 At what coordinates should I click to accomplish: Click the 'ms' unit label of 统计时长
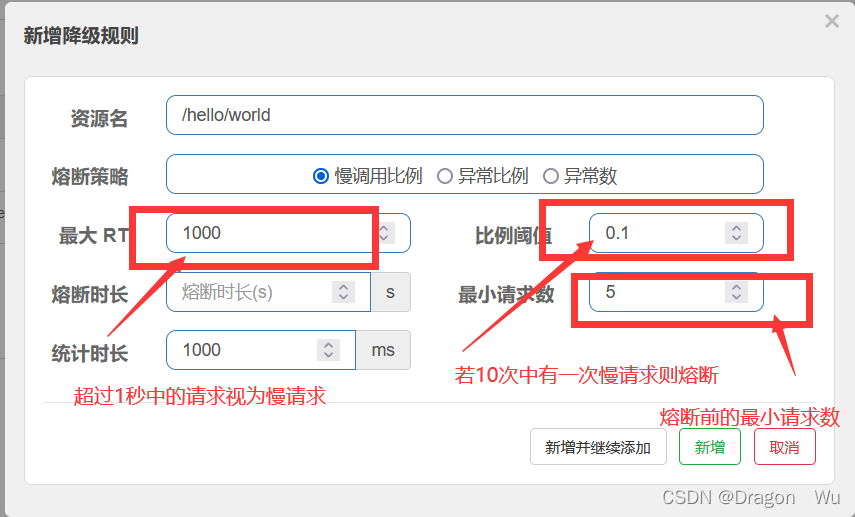(383, 350)
